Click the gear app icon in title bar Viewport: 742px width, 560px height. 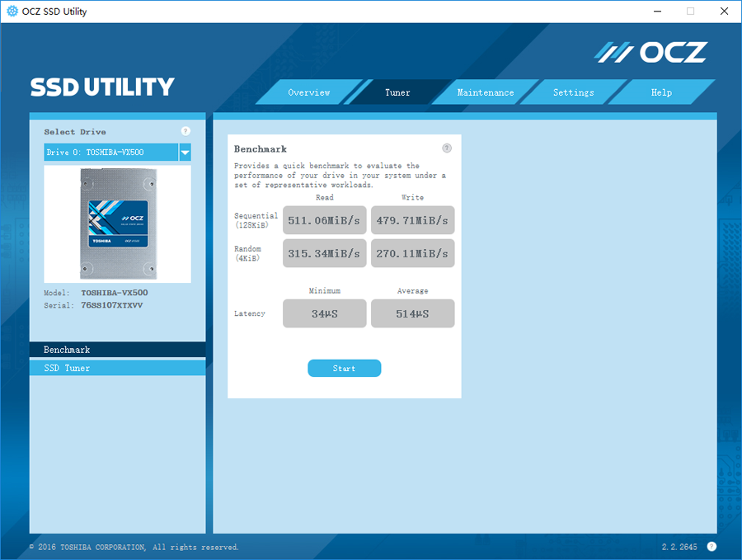coord(12,12)
